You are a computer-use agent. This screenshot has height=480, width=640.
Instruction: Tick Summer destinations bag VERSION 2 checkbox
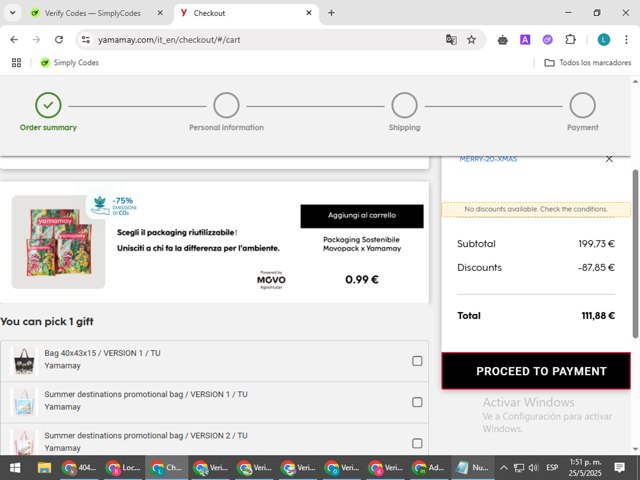point(417,443)
